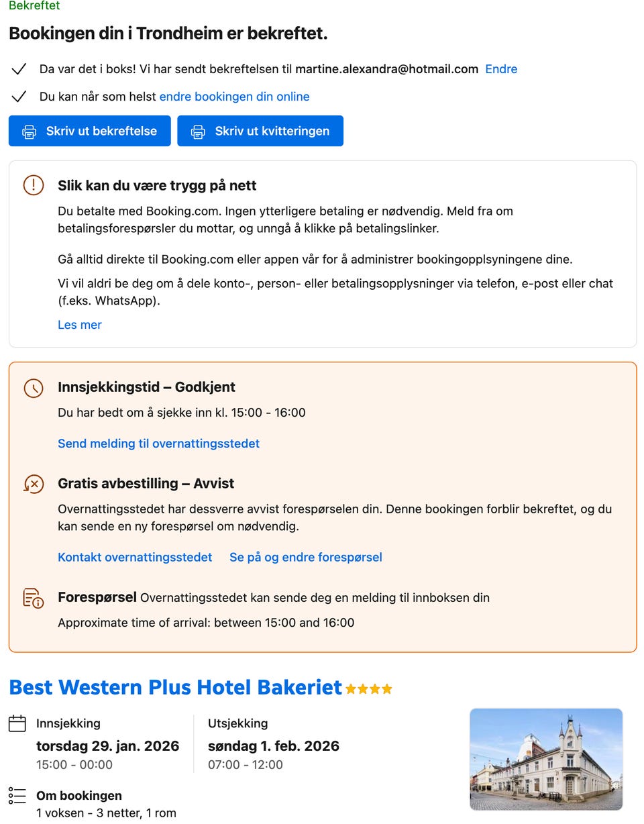
Task: Click the cancellation icon beside Gratis avbestilling
Action: [x=34, y=483]
